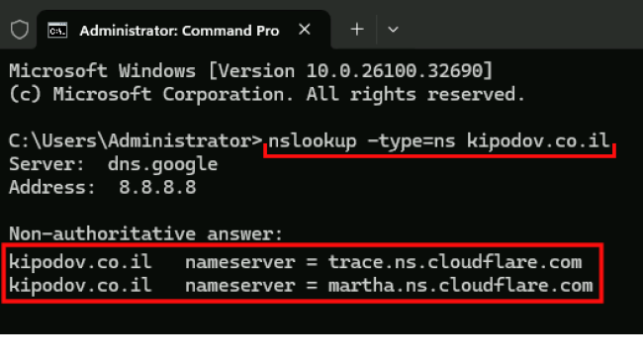This screenshot has height=364, width=643.
Task: Click the Command Prompt icon in the tab
Action: click(57, 31)
